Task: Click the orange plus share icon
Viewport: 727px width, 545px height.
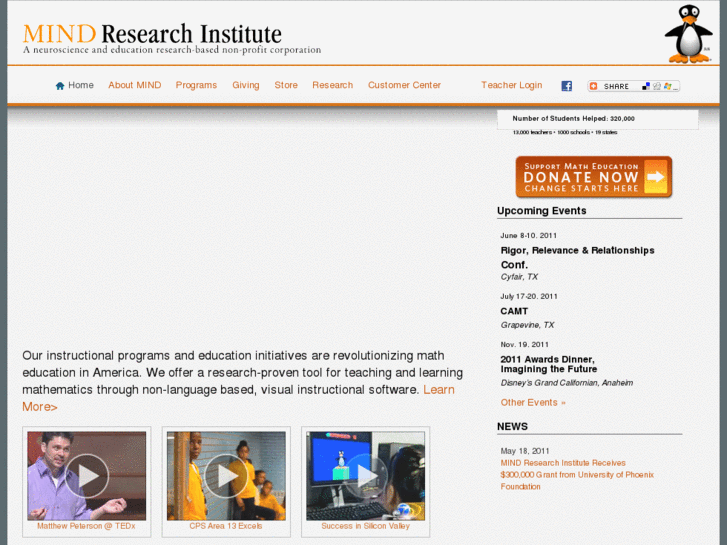Action: [x=593, y=86]
